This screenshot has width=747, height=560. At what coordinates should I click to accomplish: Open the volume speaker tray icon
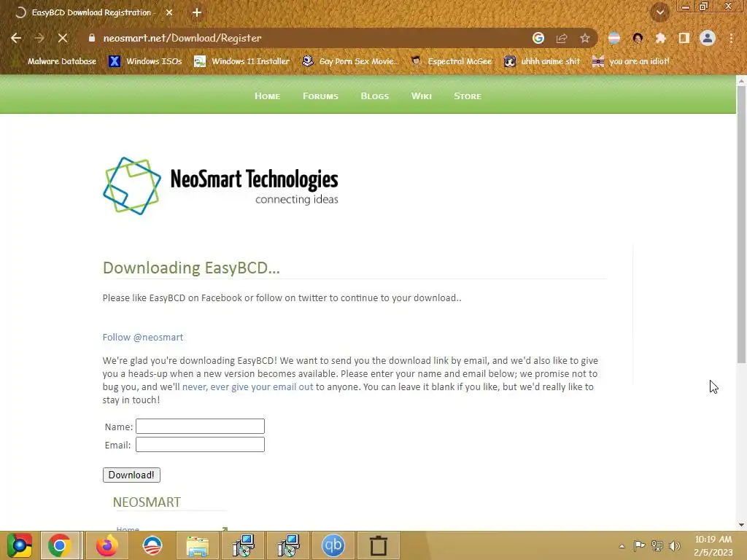coord(675,545)
